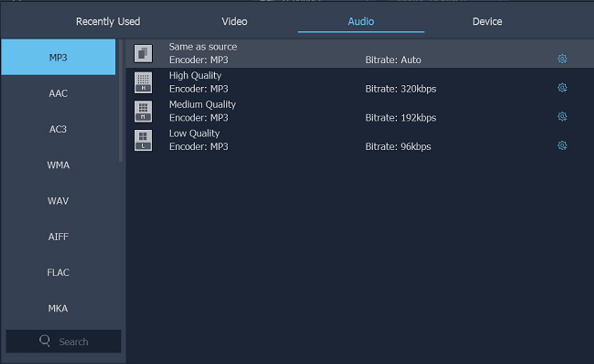Open settings gear for Same as source preset
The width and height of the screenshot is (594, 364).
tap(562, 59)
